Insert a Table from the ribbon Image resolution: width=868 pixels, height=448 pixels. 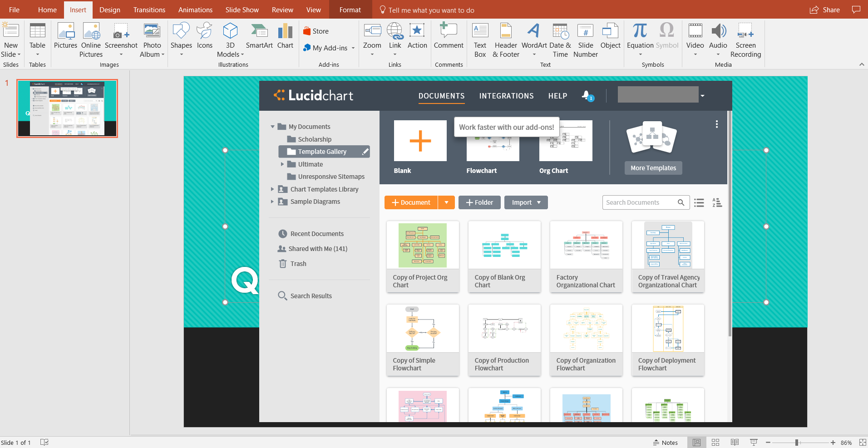click(x=37, y=40)
